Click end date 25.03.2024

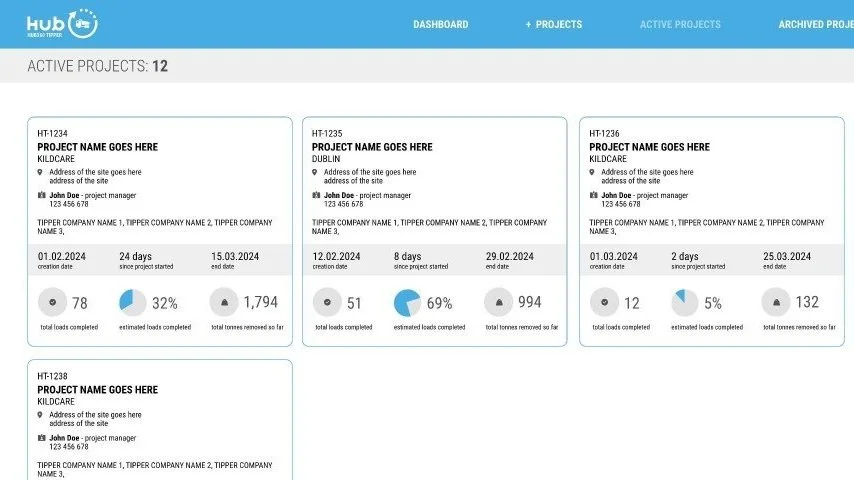(786, 257)
